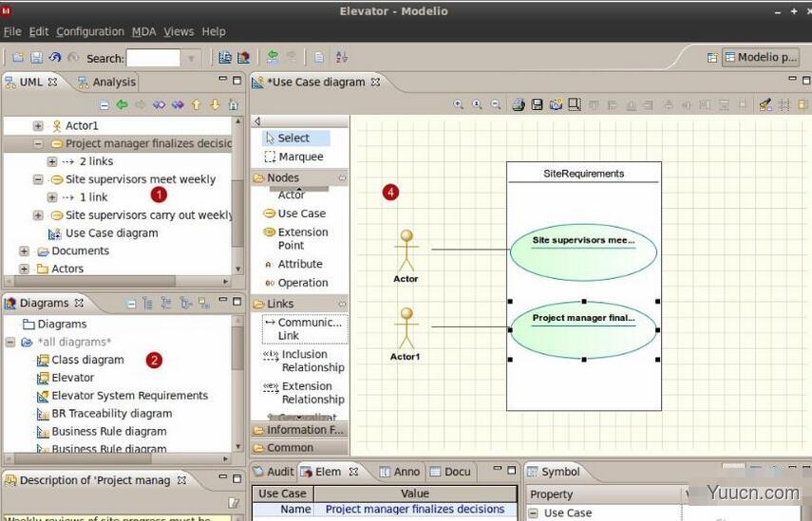812x521 pixels.
Task: Select the Communication Link tool
Action: coord(305,328)
